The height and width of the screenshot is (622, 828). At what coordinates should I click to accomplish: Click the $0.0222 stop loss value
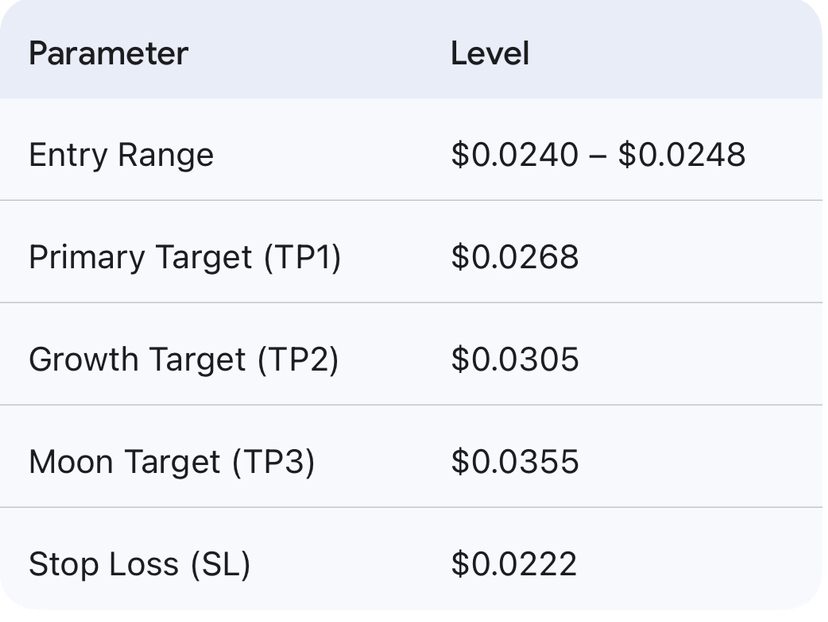coord(514,564)
